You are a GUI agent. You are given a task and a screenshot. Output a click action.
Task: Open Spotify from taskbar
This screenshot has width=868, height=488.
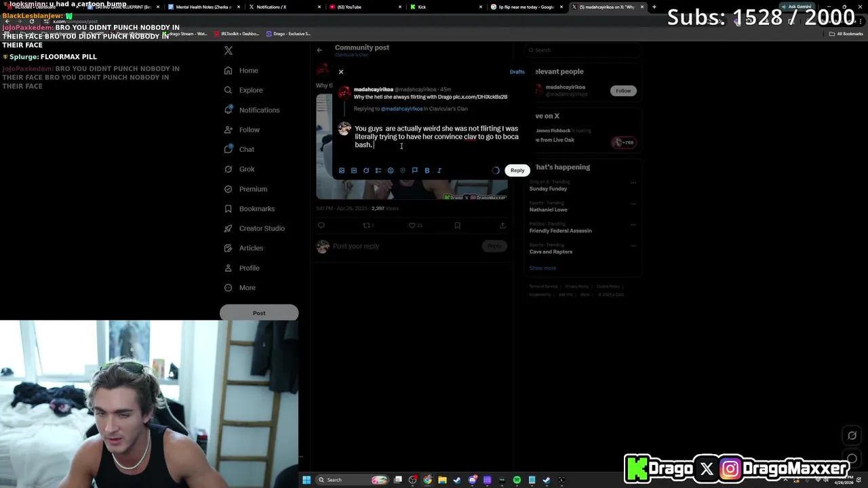tap(517, 480)
